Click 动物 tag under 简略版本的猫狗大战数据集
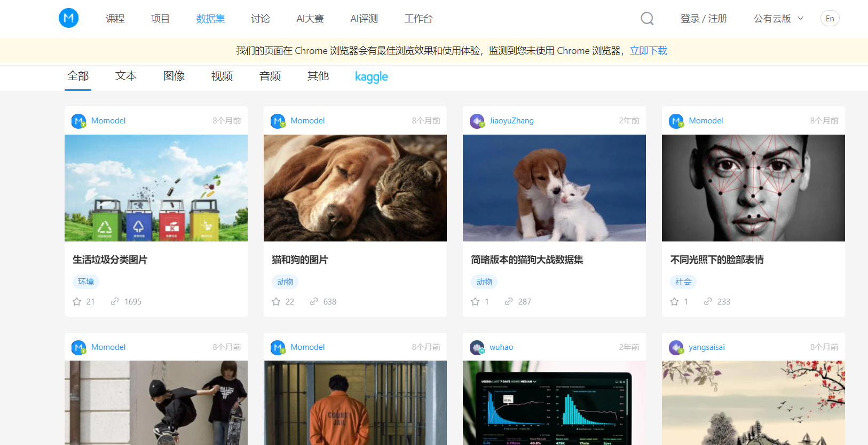Image resolution: width=868 pixels, height=445 pixels. 484,282
